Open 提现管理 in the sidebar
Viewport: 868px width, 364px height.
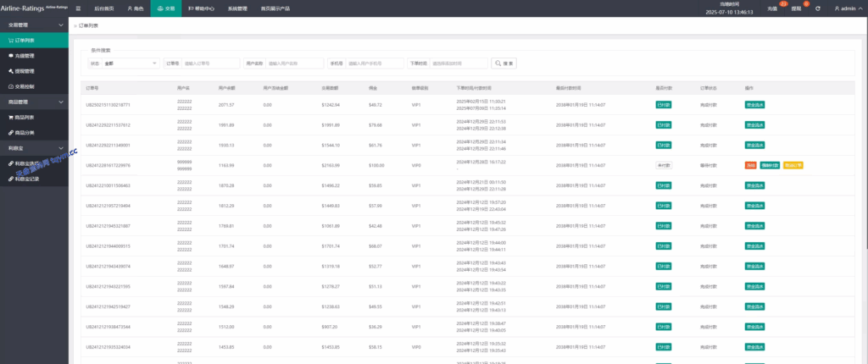click(34, 71)
